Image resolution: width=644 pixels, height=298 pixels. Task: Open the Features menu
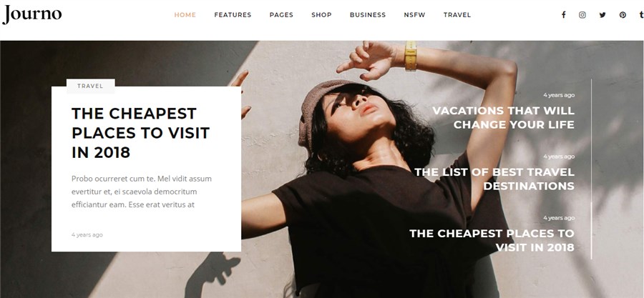233,15
